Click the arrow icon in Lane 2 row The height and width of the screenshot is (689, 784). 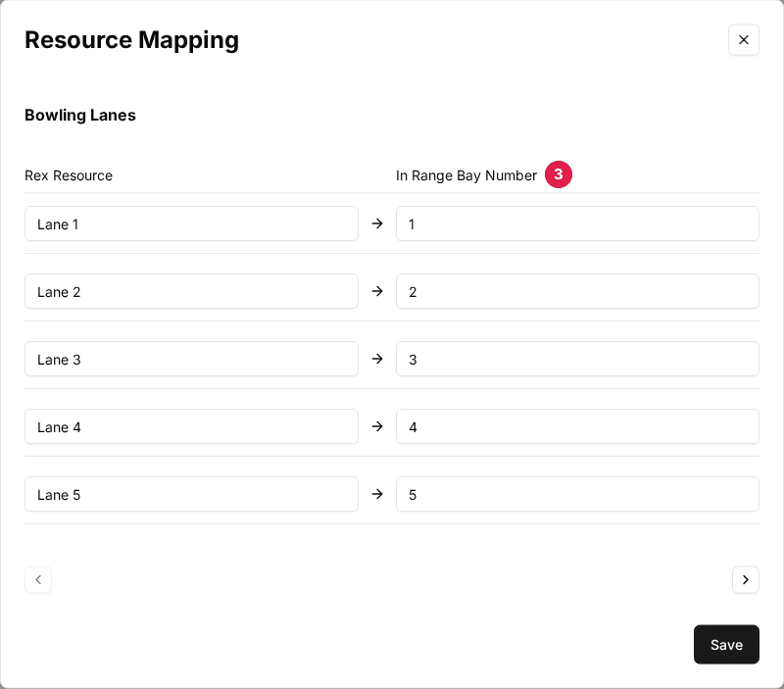(377, 291)
